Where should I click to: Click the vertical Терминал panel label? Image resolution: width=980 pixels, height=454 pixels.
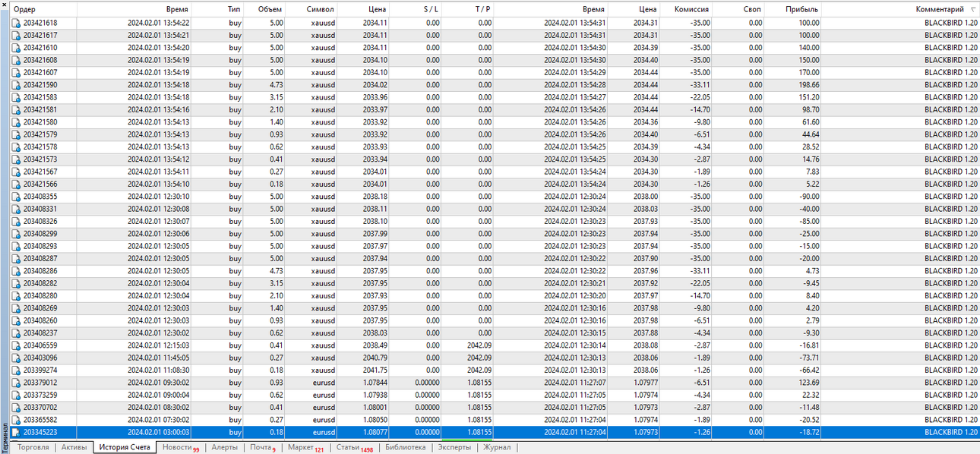[5, 438]
